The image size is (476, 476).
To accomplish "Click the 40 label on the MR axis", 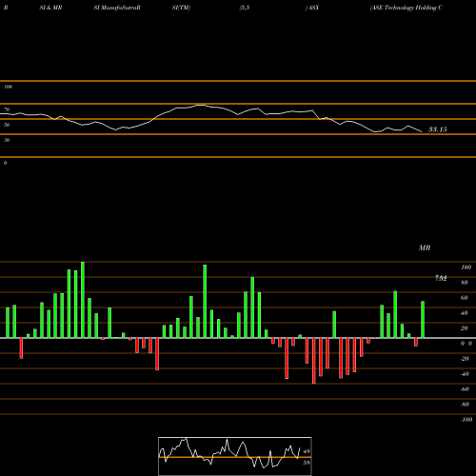I will coord(465,313).
